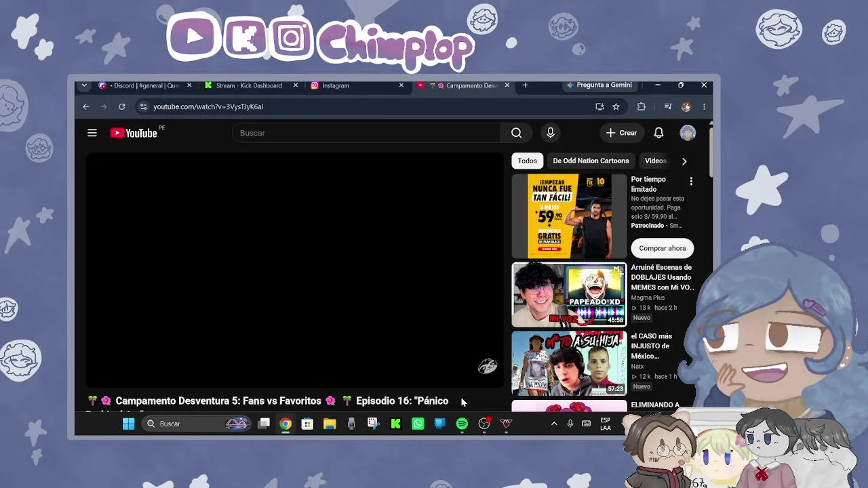Open the Natx channel link

(637, 367)
